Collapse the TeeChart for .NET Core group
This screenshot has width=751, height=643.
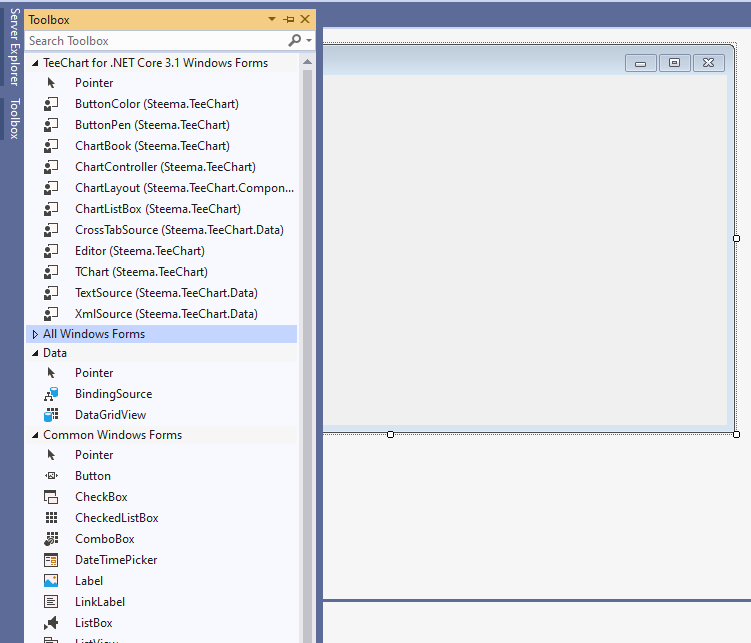tap(35, 63)
